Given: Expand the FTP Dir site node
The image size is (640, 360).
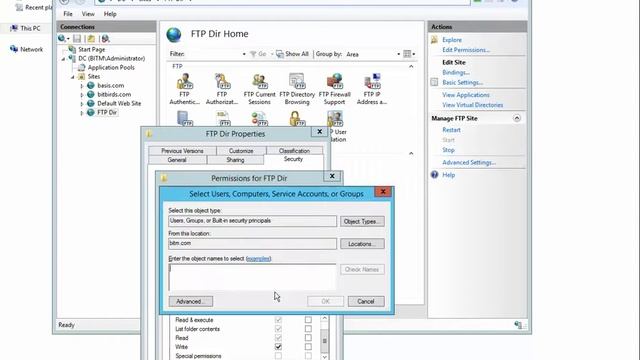Looking at the screenshot, I should (x=82, y=113).
